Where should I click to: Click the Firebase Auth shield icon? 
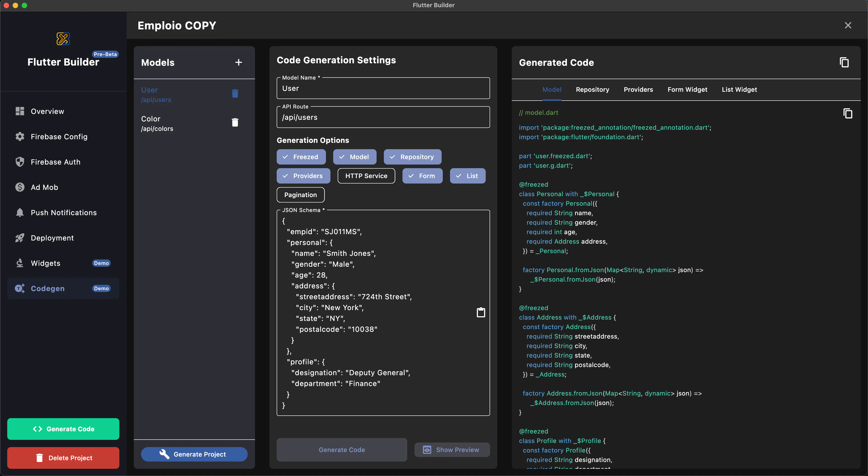20,162
